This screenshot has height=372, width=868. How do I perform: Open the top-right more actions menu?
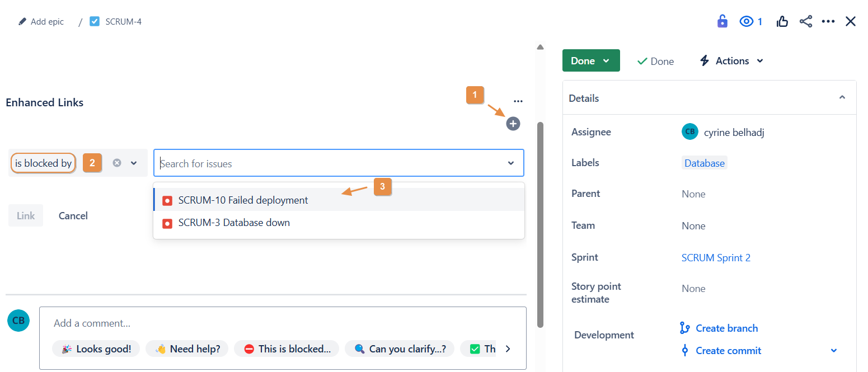pyautogui.click(x=828, y=22)
